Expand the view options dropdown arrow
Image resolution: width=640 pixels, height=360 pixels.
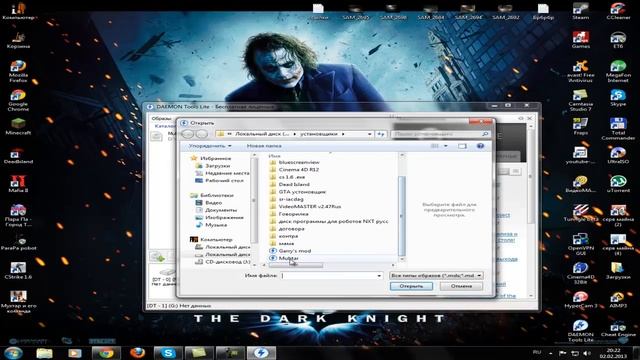tap(446, 146)
